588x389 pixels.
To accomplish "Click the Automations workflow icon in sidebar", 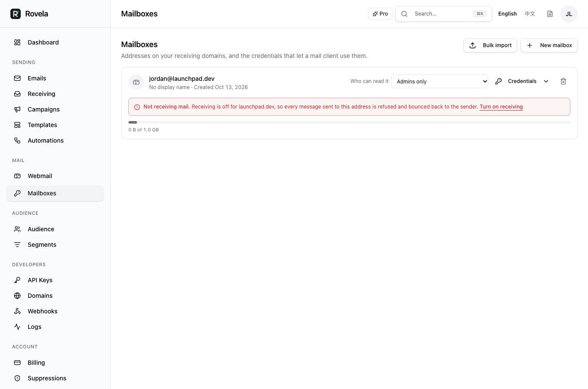I will coord(17,140).
